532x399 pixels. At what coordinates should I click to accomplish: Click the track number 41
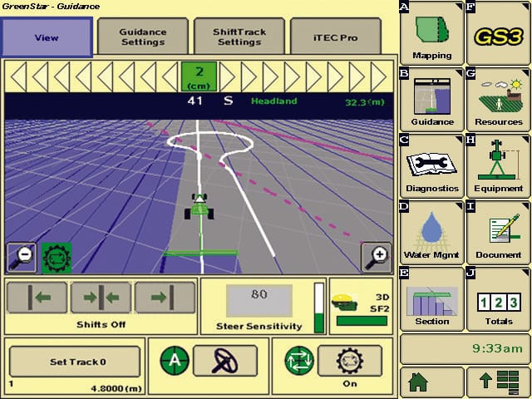tap(195, 101)
